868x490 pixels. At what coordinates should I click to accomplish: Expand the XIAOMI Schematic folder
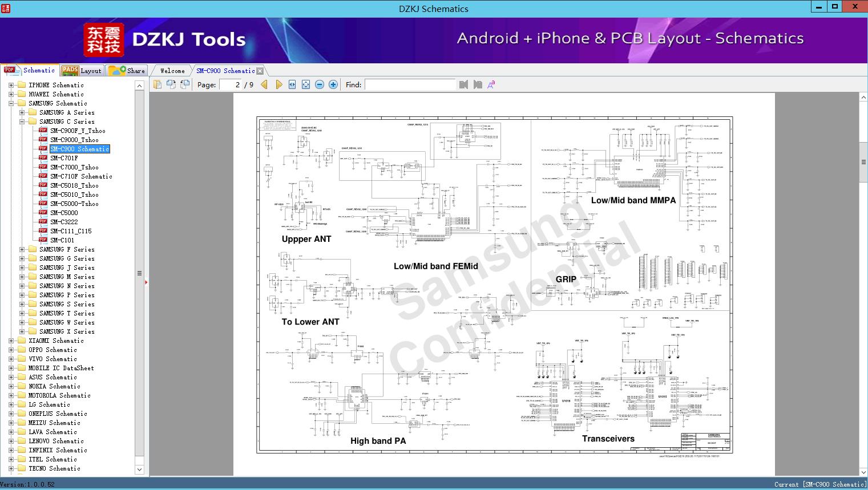coord(11,341)
